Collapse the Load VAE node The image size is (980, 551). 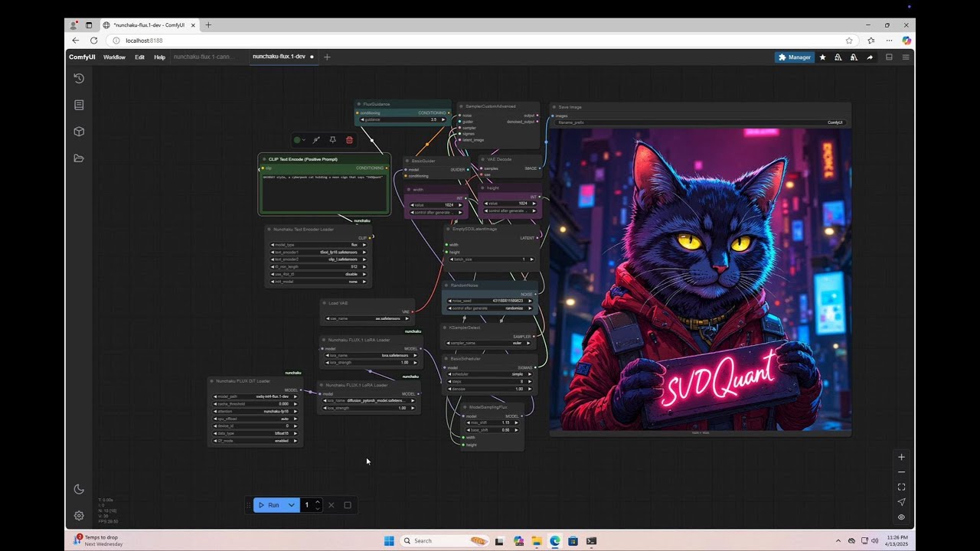click(325, 303)
